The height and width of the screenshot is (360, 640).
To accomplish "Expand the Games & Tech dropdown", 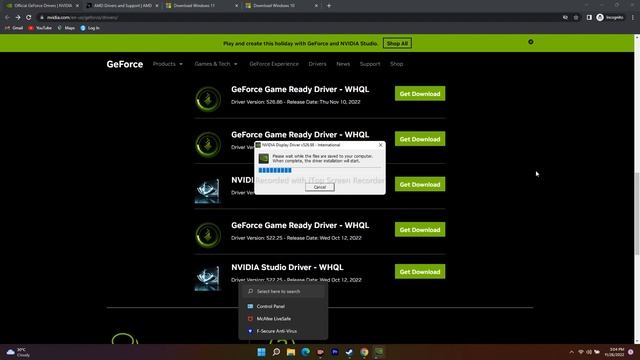I will pyautogui.click(x=216, y=64).
